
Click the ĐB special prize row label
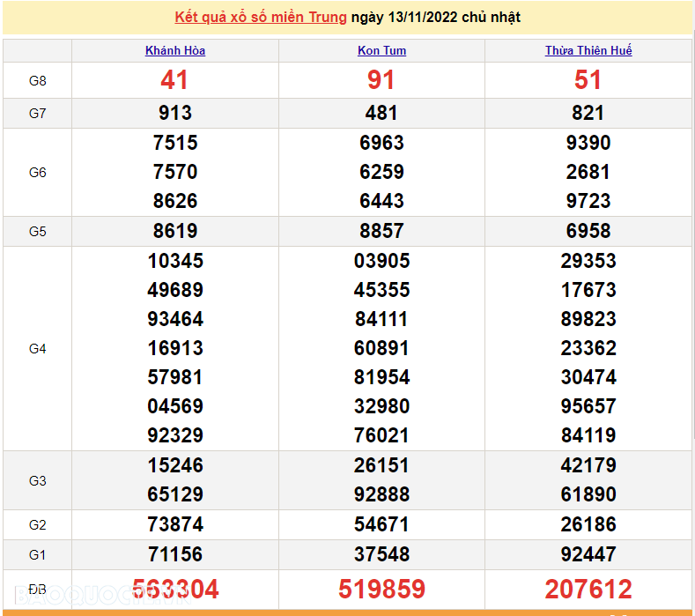click(37, 587)
